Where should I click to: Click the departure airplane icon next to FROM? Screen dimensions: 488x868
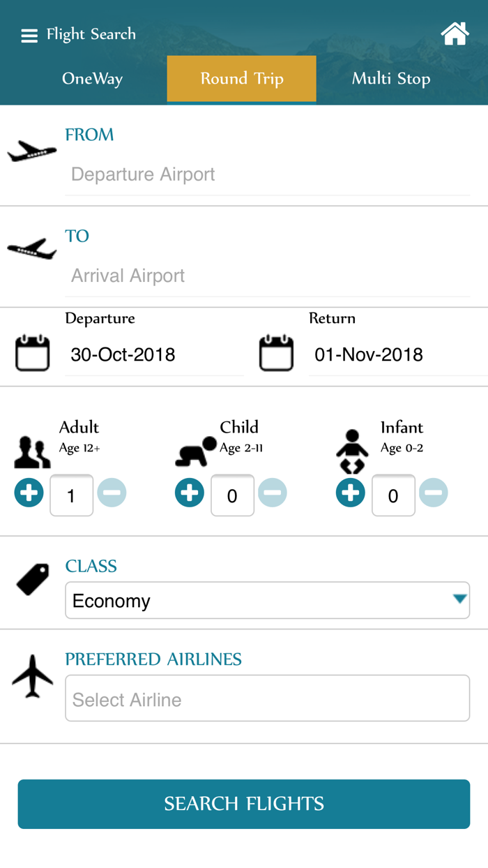(x=32, y=150)
